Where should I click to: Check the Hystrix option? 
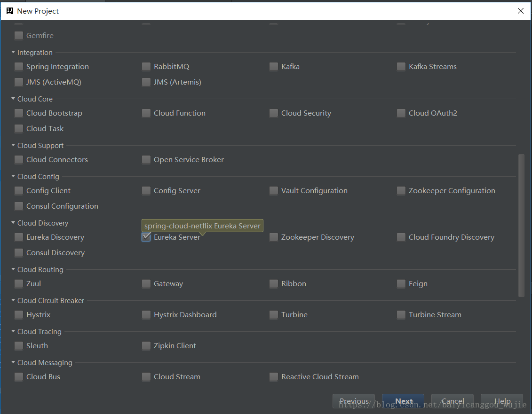19,315
